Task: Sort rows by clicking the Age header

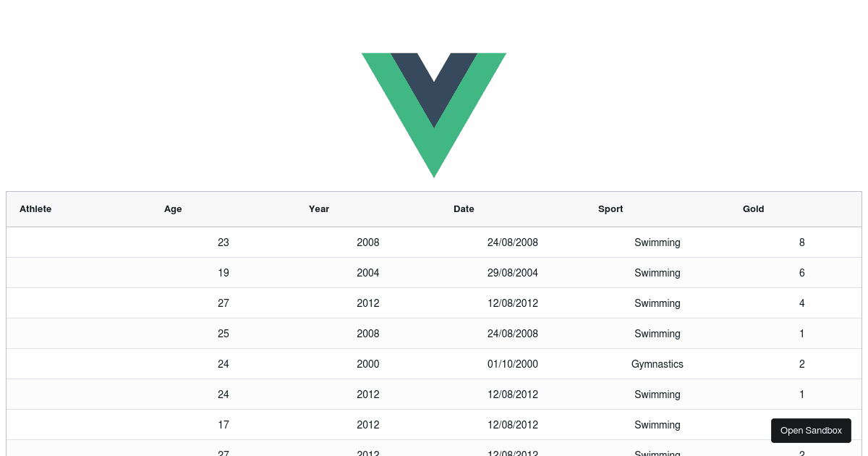Action: (x=173, y=209)
